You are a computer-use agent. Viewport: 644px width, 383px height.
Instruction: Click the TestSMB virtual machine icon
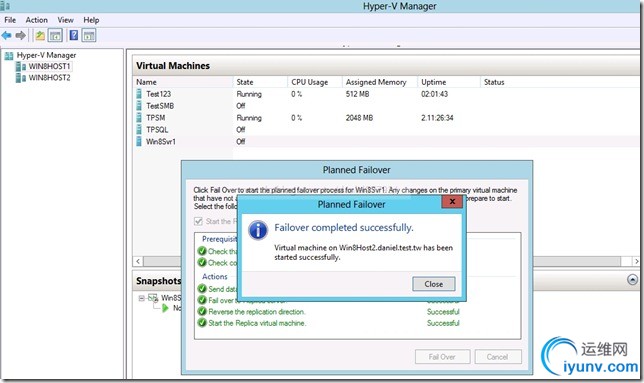point(139,106)
